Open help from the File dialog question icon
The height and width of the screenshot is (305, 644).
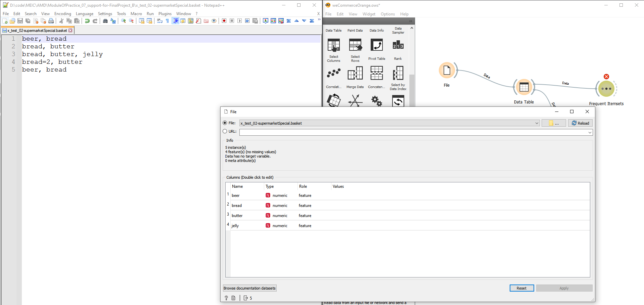coord(226,298)
